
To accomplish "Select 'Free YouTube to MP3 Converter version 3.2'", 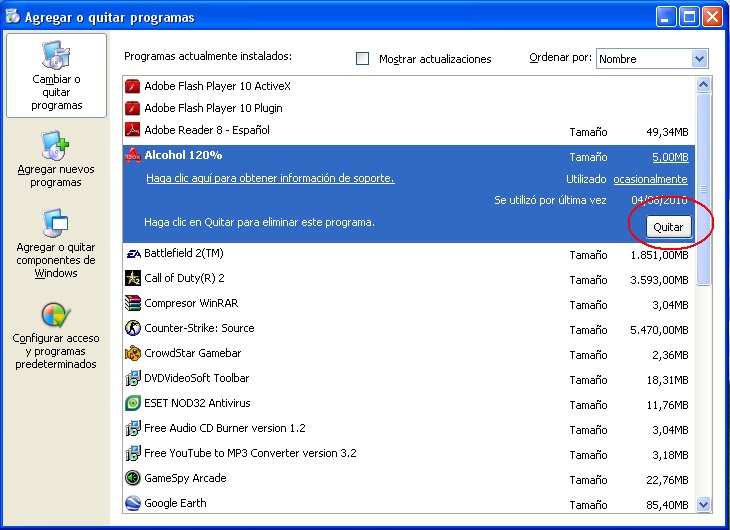I will 409,454.
